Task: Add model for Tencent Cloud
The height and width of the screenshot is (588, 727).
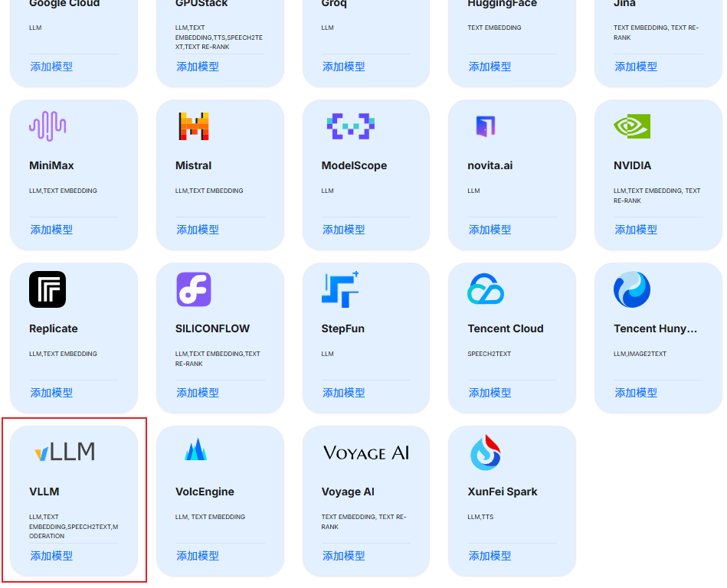Action: pos(490,393)
